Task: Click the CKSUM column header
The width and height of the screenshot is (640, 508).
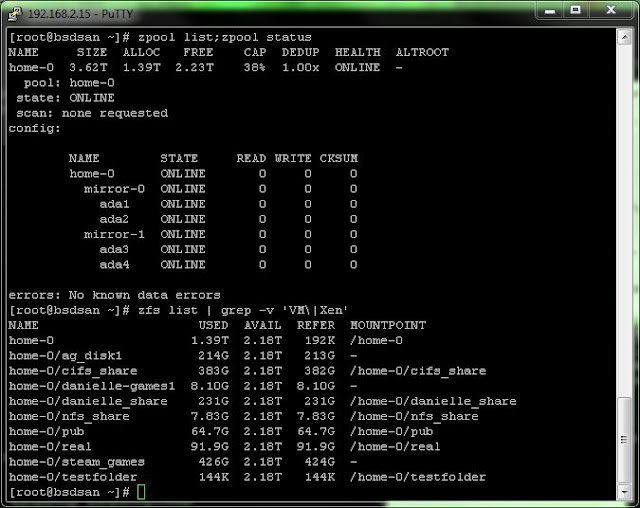Action: pos(338,158)
